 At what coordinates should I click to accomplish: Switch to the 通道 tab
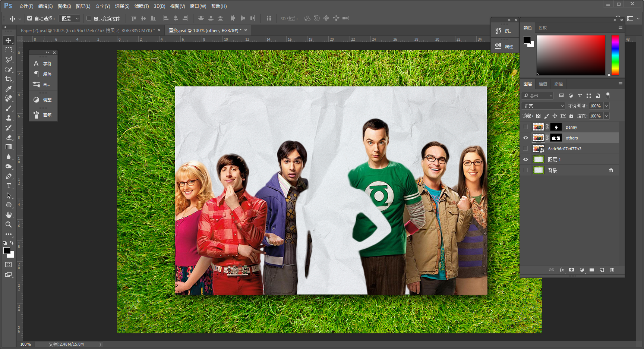(543, 84)
